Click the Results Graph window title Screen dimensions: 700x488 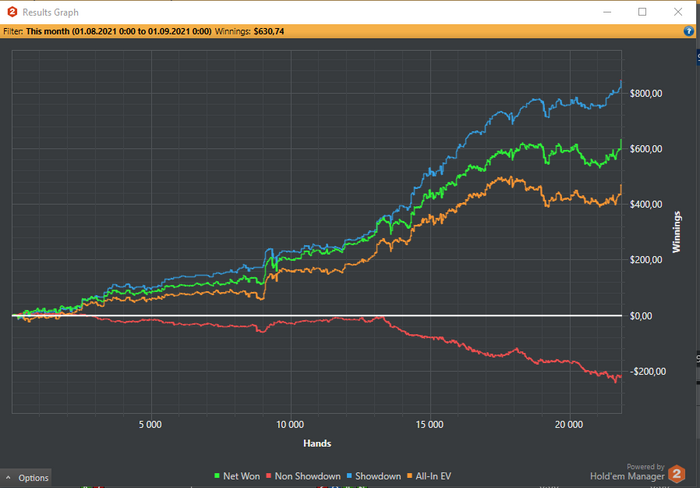click(50, 13)
